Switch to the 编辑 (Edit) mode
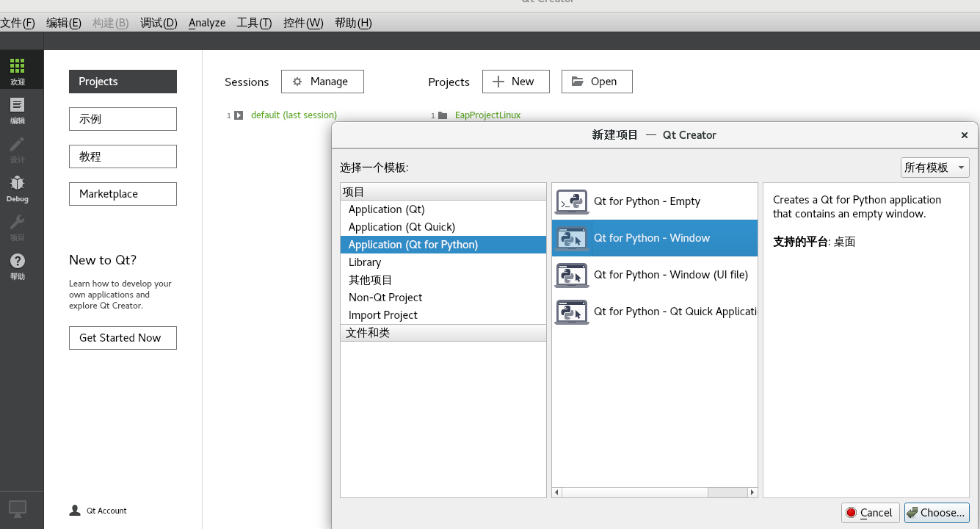This screenshot has width=980, height=529. tap(17, 112)
